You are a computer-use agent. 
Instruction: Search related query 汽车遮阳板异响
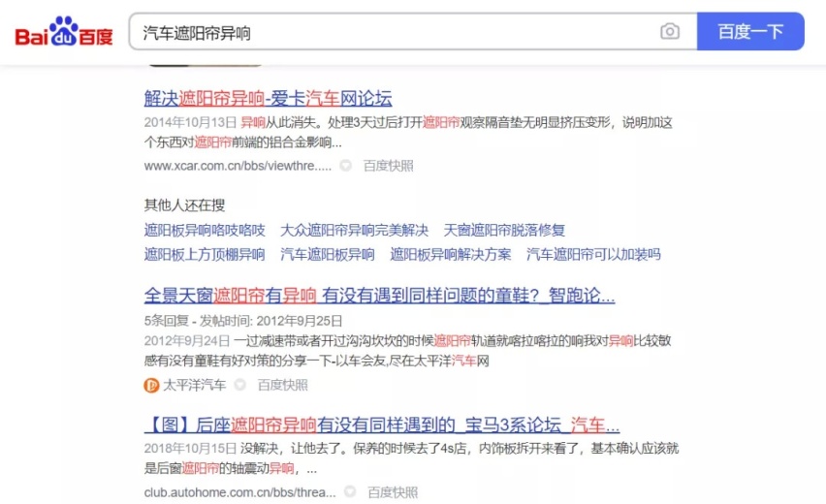coord(327,255)
